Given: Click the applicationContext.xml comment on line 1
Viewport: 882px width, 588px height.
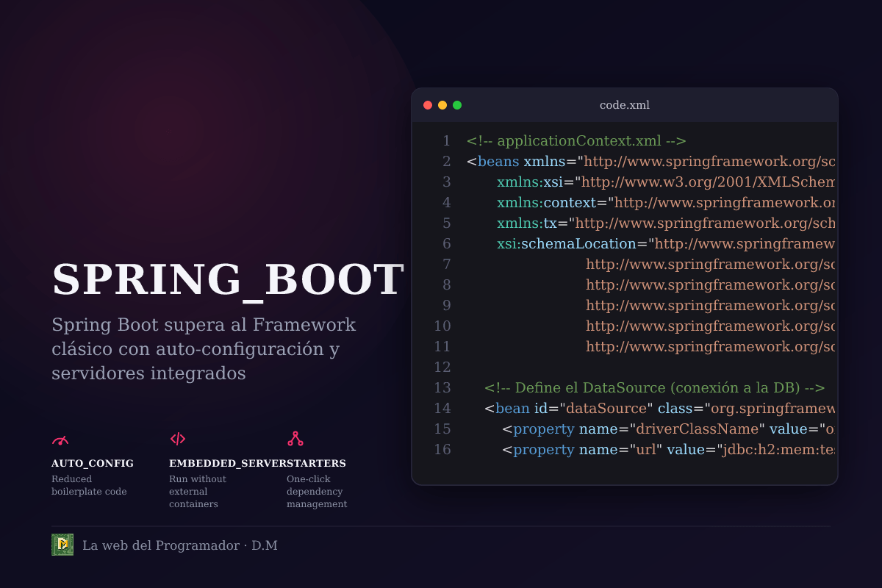Looking at the screenshot, I should (576, 140).
